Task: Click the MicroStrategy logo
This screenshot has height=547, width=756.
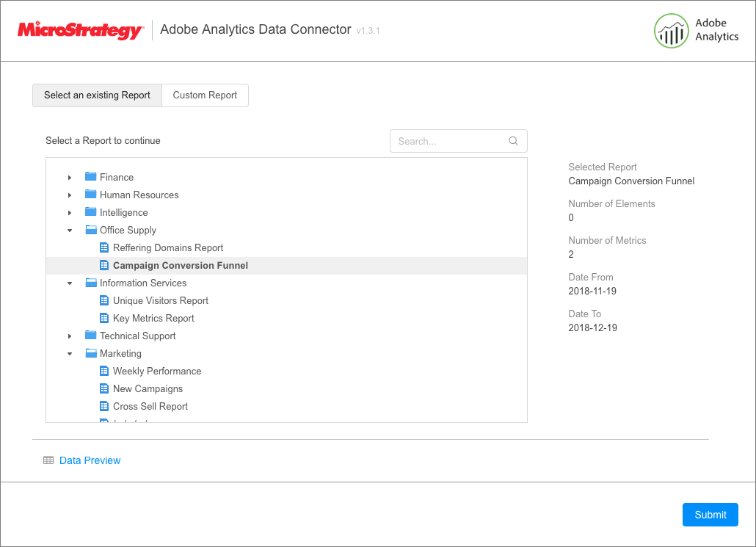Action: tap(81, 31)
